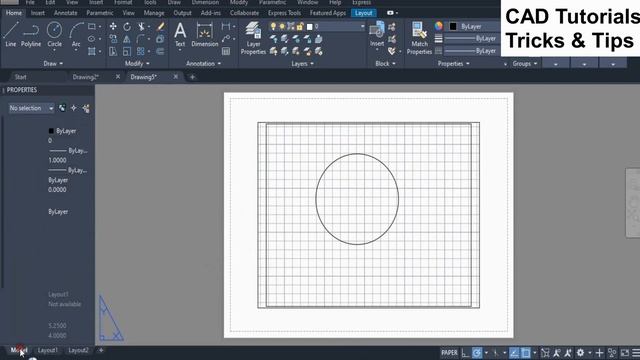Open the Parametric ribbon tab
640x360 pixels.
(100, 13)
